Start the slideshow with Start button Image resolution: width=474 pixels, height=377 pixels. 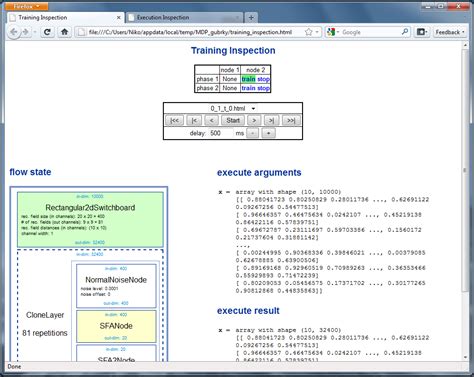click(233, 120)
